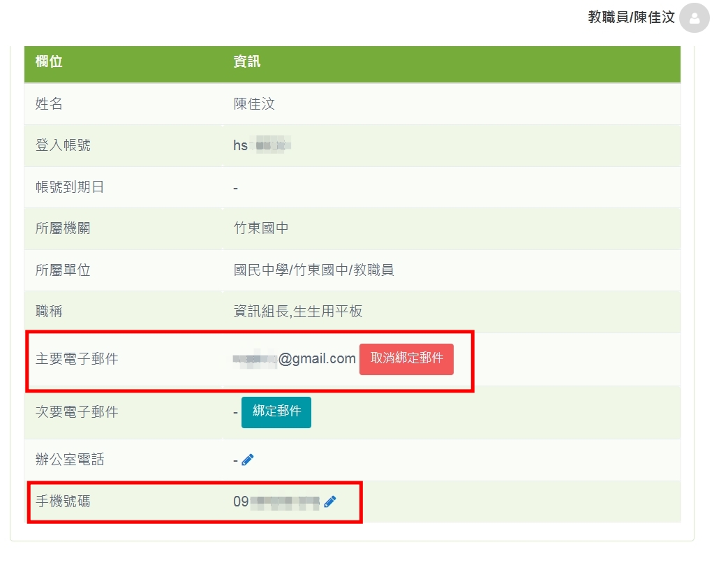Click the user avatar icon
Screen dimensions: 728x570
coord(694,18)
